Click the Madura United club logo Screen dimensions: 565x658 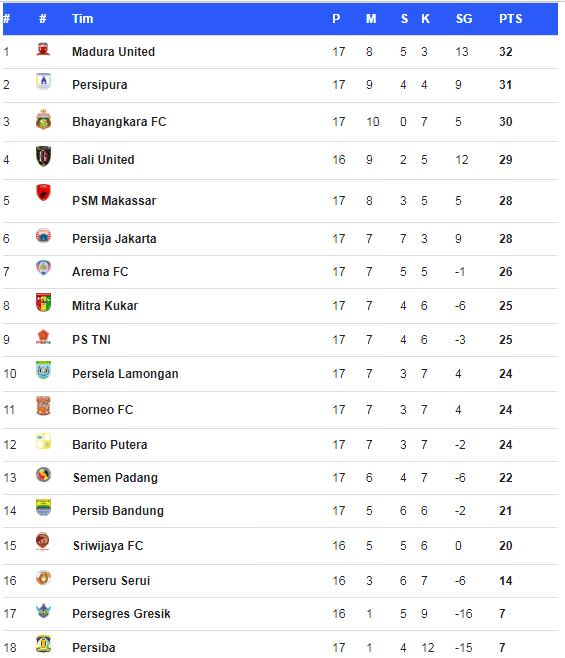click(43, 50)
